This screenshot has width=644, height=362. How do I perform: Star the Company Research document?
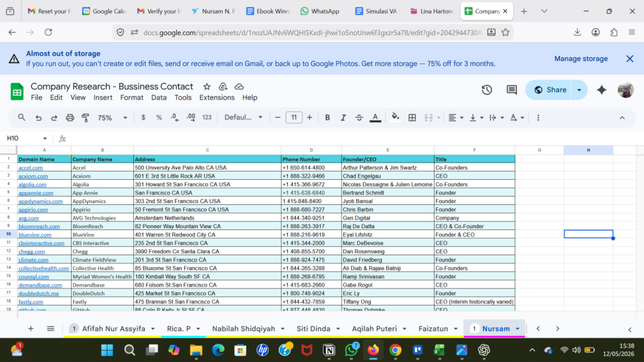[x=206, y=87]
